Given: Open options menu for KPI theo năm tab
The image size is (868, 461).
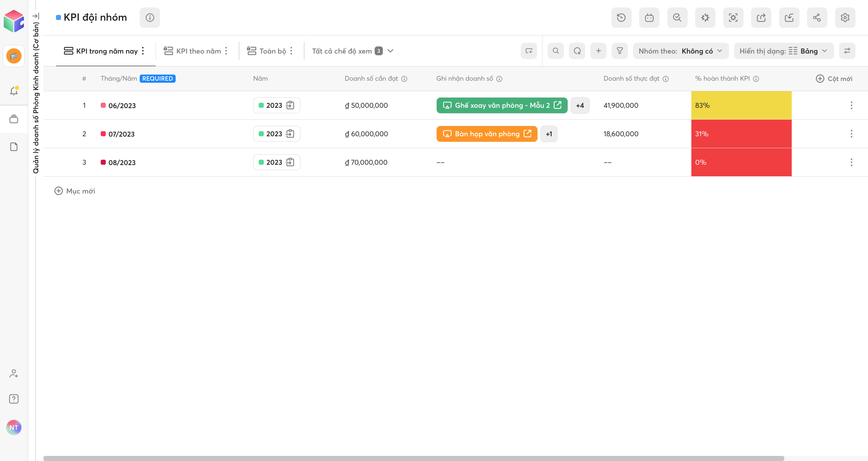Looking at the screenshot, I should (x=226, y=51).
